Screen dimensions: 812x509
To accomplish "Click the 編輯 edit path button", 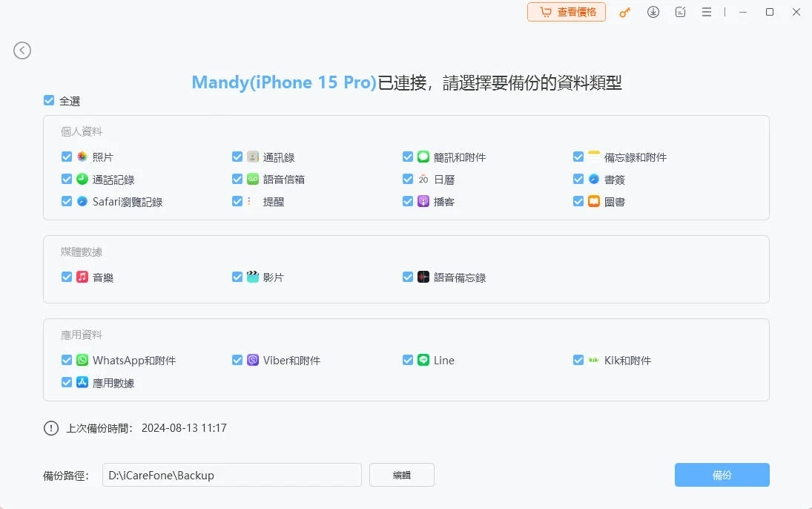I will click(402, 475).
